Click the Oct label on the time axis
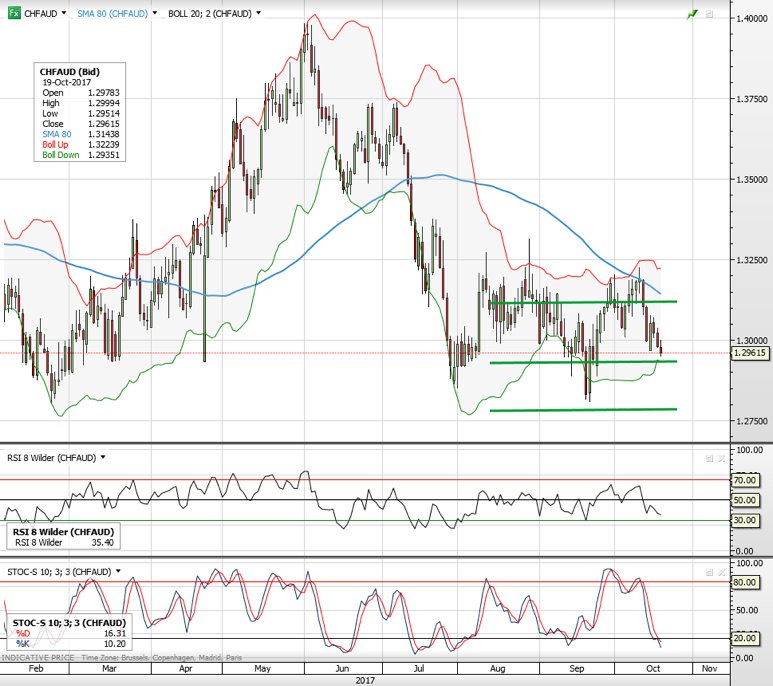Screen dimensions: 773x686 653,669
